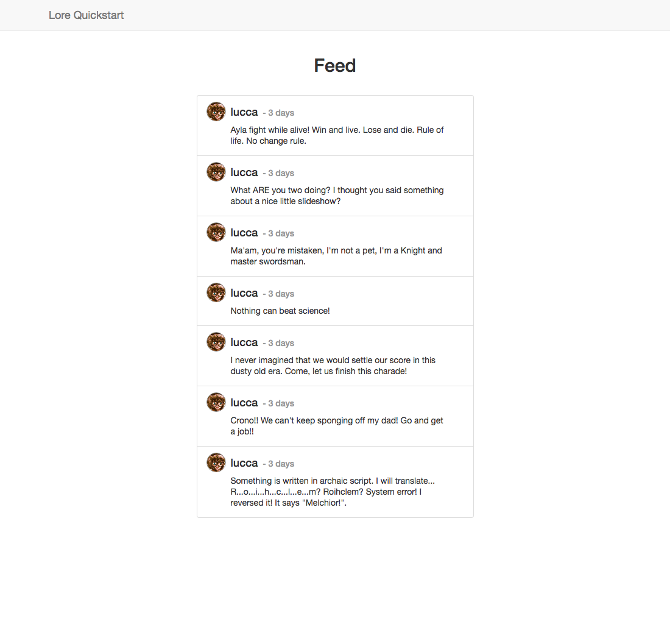Click the 3 days timestamp on dusty era post
Image resolution: width=670 pixels, height=644 pixels.
[x=281, y=343]
